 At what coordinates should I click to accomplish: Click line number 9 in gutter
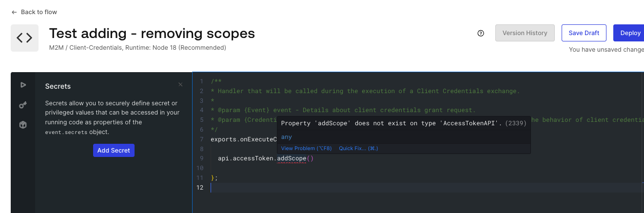tap(201, 158)
